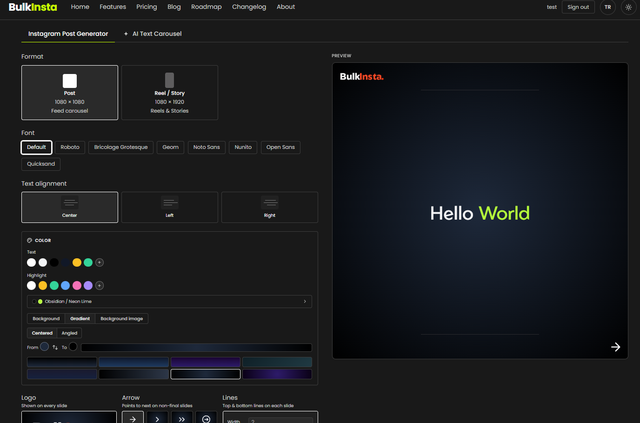Select the Geom font

click(x=170, y=147)
